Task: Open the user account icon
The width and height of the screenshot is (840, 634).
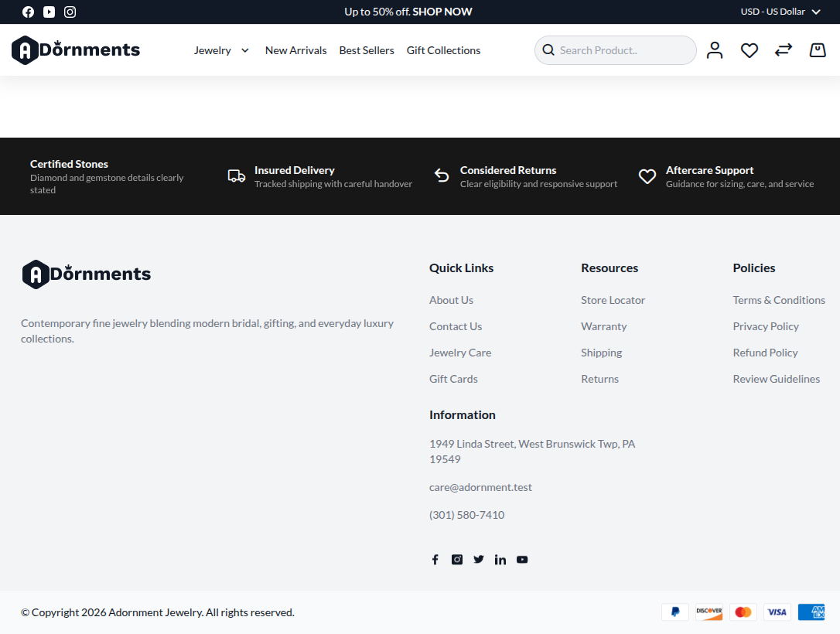Action: click(x=715, y=50)
